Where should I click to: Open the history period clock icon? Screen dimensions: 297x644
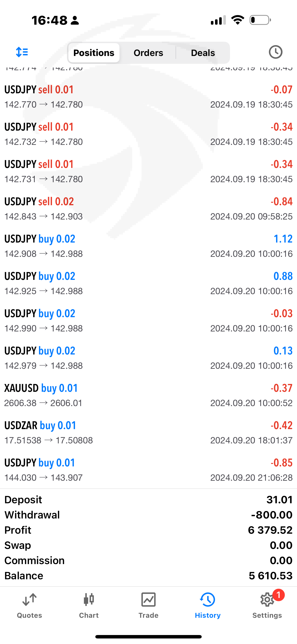click(275, 52)
